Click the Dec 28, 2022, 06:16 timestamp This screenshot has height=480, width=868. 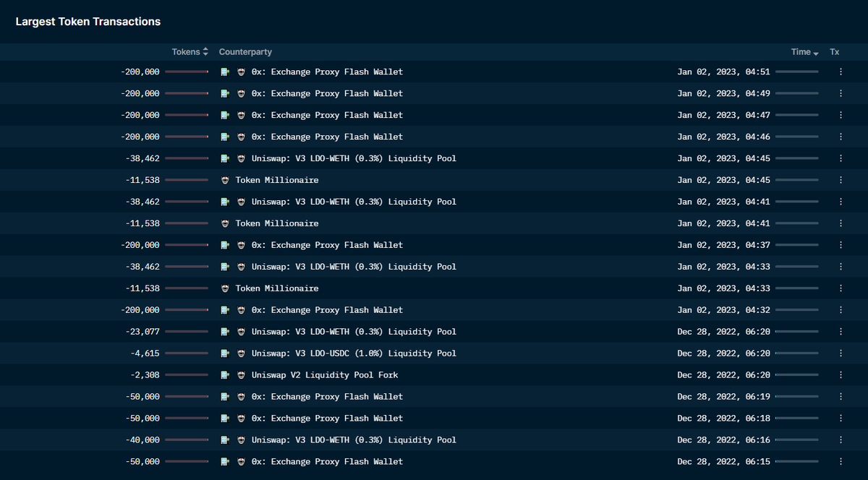(723, 440)
